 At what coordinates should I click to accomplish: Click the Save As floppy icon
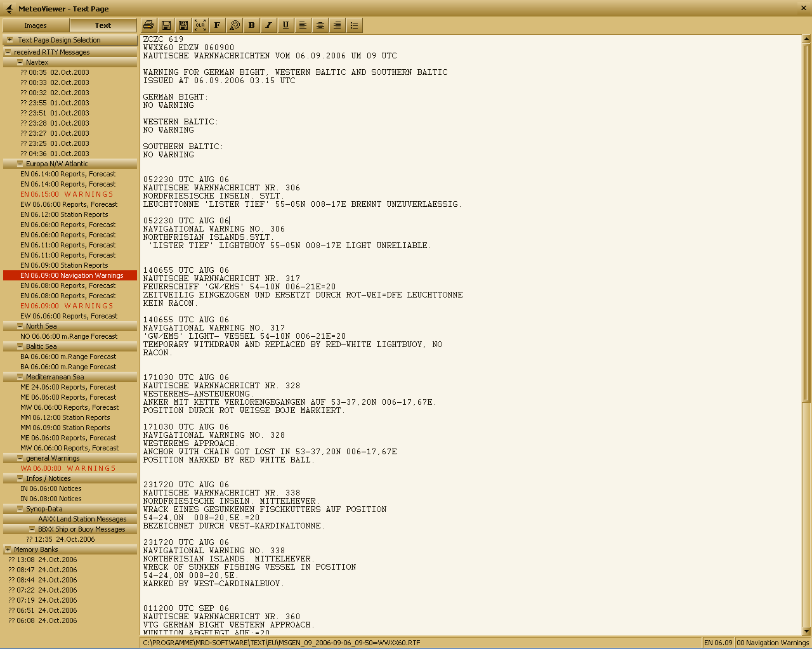pos(183,25)
